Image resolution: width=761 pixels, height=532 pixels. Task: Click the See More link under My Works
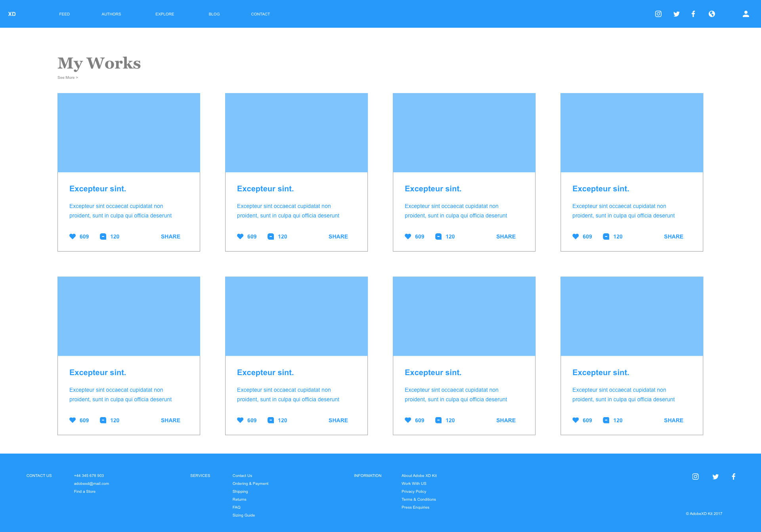point(68,78)
